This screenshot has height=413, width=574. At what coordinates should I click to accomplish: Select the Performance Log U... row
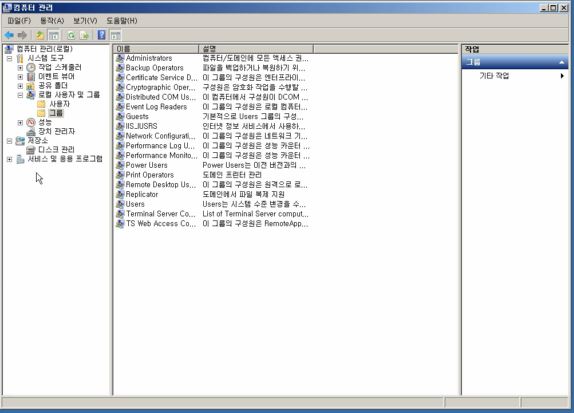point(212,146)
